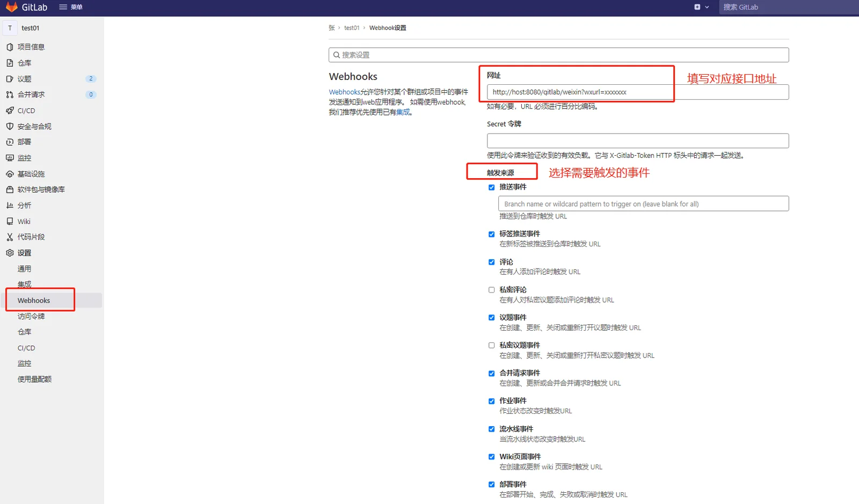Click the test01 breadcrumb link
The image size is (859, 504).
tap(352, 28)
